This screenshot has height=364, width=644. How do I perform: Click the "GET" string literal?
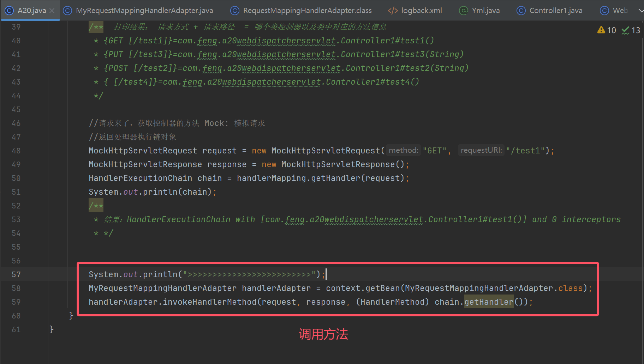tap(435, 151)
